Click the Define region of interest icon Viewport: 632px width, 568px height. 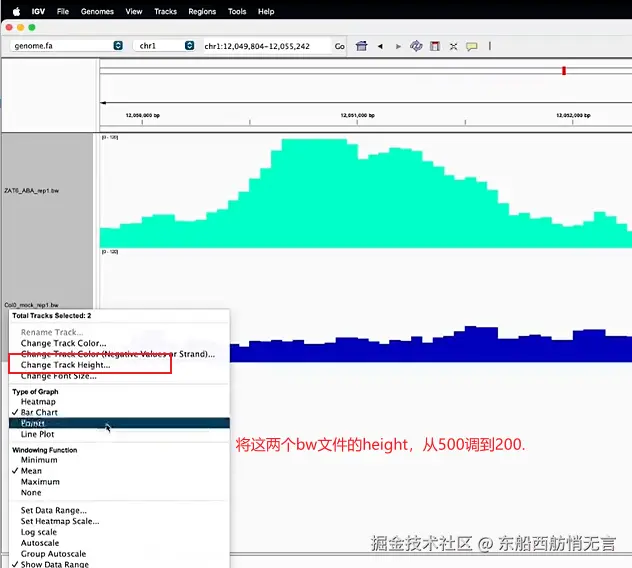coord(434,46)
